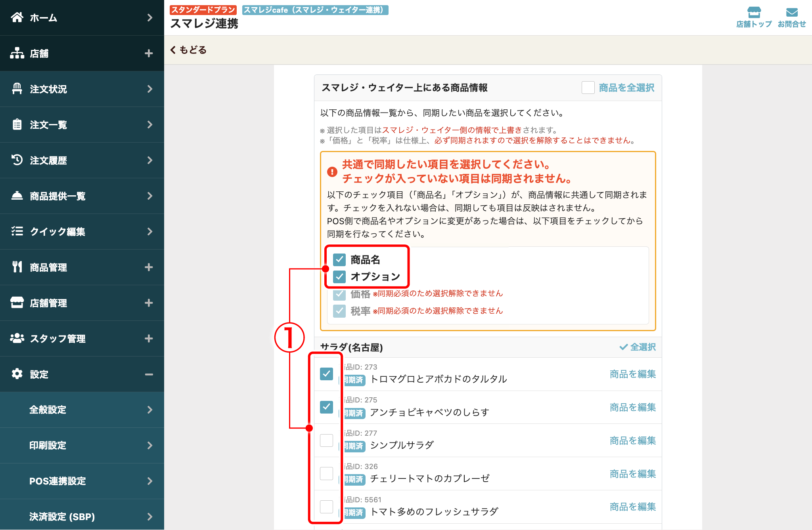Open 店舗トップ store icon in header
The height and width of the screenshot is (530, 812).
(754, 12)
